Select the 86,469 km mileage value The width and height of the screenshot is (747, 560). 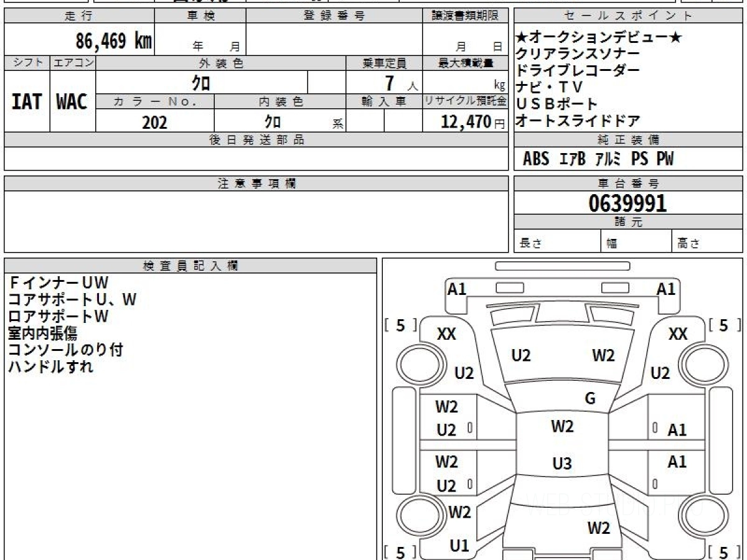pyautogui.click(x=113, y=41)
